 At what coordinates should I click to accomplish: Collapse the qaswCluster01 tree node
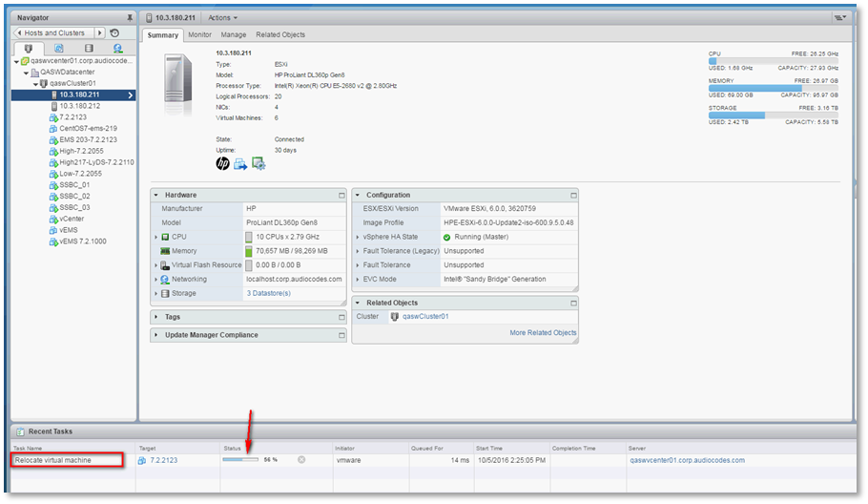35,83
